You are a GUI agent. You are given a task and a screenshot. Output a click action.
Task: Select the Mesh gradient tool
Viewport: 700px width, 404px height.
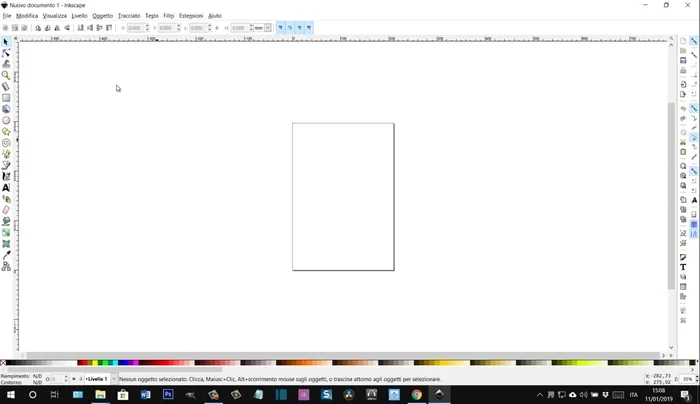coord(6,244)
